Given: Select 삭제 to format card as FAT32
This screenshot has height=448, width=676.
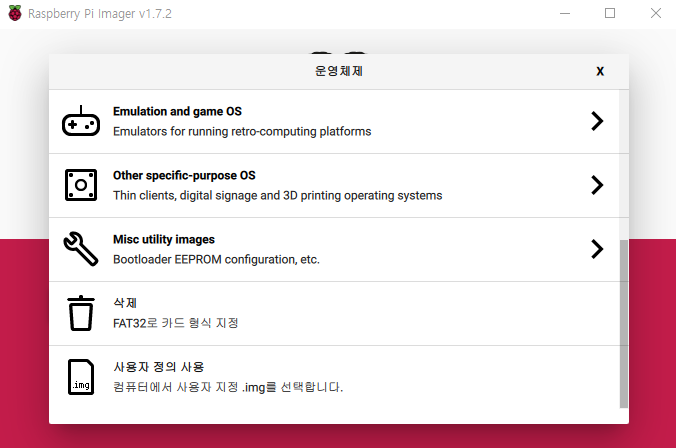Looking at the screenshot, I should pos(334,313).
